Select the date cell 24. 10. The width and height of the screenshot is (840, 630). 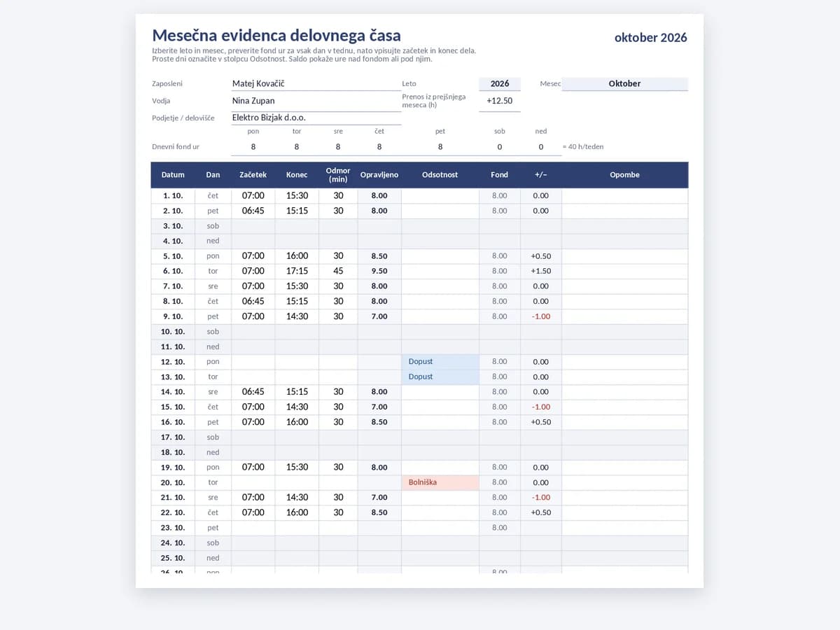(x=173, y=543)
